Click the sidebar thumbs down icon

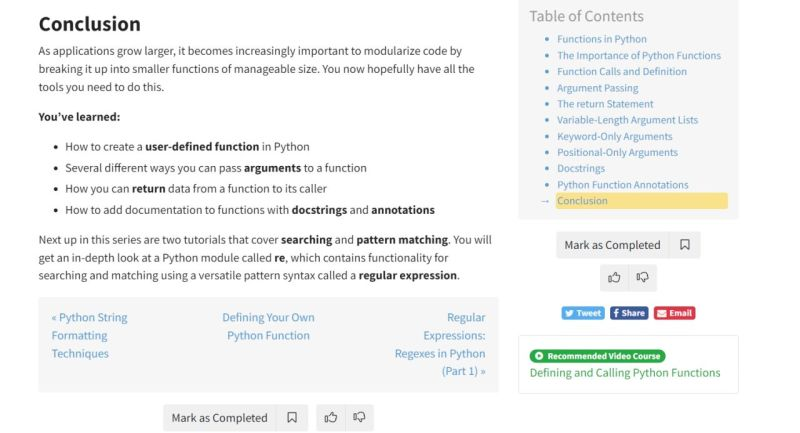coord(643,278)
